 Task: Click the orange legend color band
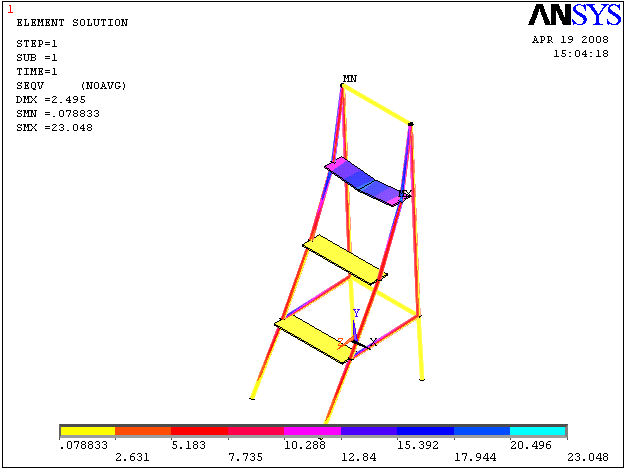pyautogui.click(x=143, y=431)
